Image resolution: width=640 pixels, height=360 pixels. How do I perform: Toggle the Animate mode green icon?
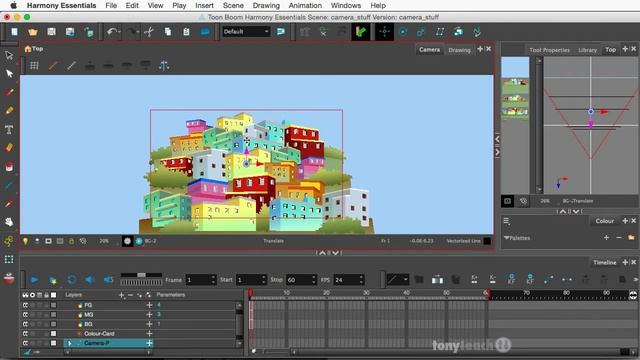[x=361, y=31]
